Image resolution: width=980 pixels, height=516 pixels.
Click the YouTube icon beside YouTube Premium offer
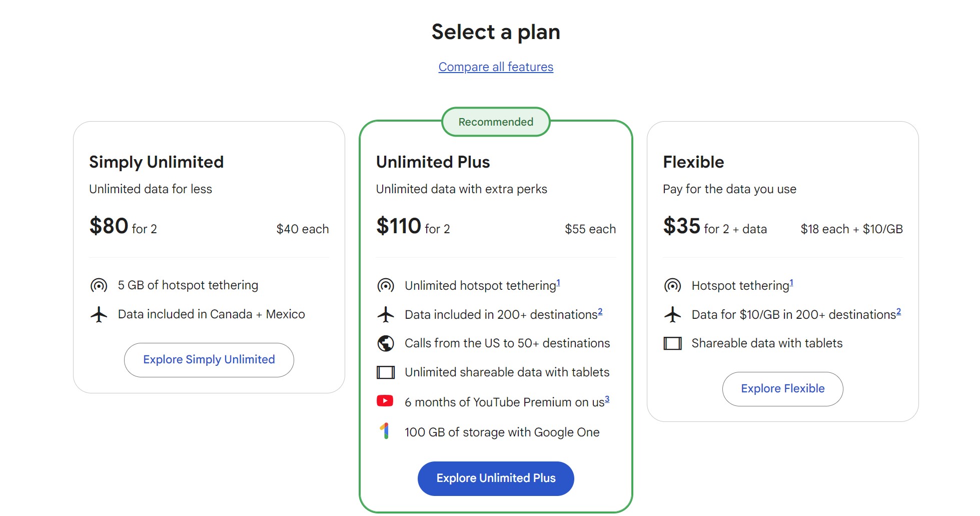385,401
